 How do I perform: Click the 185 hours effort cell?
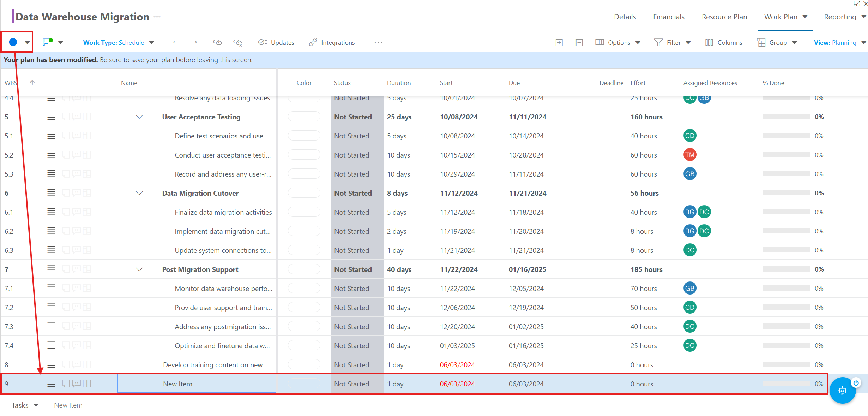point(646,269)
